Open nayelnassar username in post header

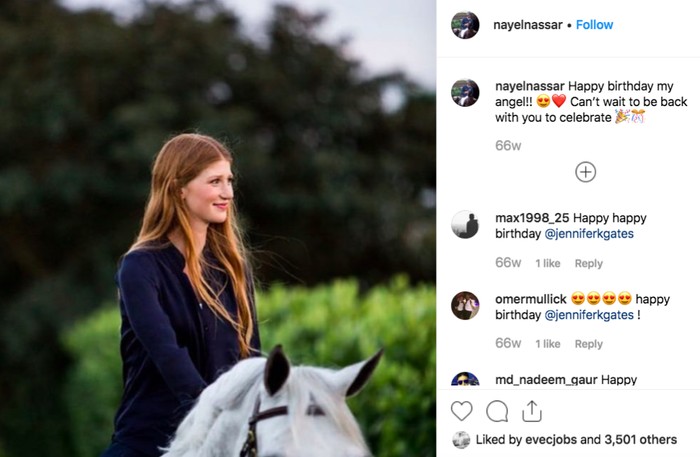[527, 25]
